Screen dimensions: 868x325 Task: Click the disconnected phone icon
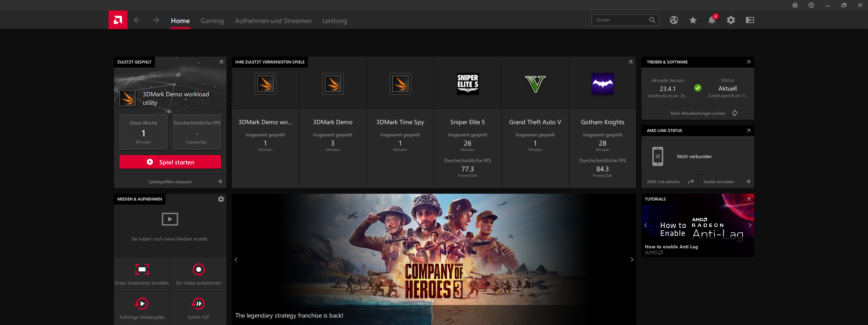click(658, 156)
